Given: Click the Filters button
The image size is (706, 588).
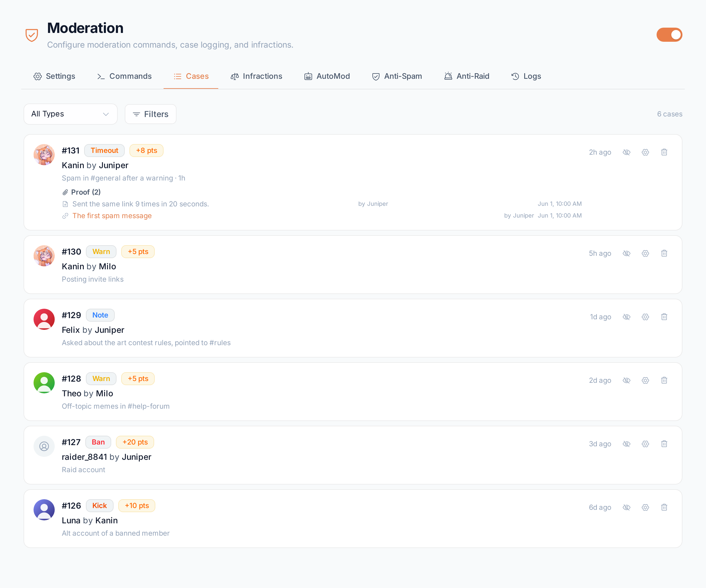Looking at the screenshot, I should click(151, 114).
